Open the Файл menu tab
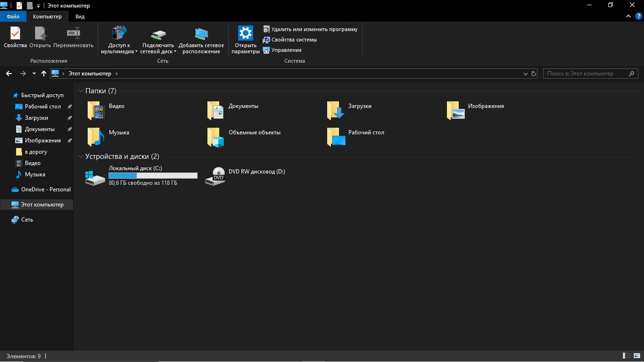The height and width of the screenshot is (362, 644). 13,16
